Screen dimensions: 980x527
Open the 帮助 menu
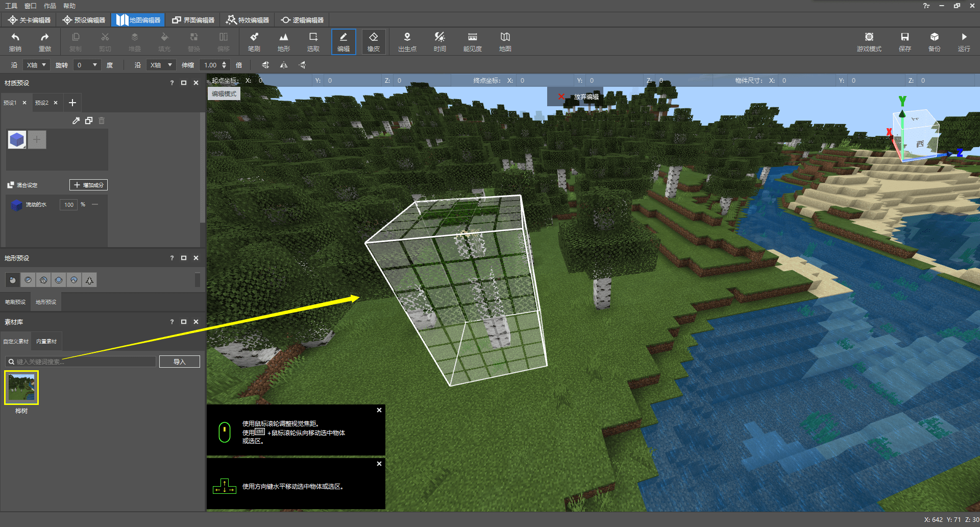pos(69,6)
